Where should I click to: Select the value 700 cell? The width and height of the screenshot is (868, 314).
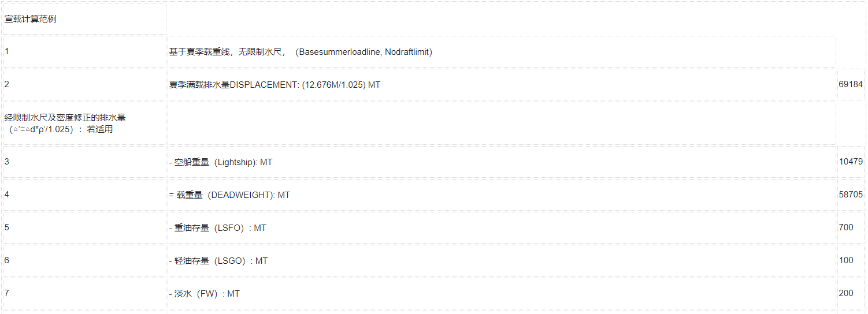click(851, 227)
